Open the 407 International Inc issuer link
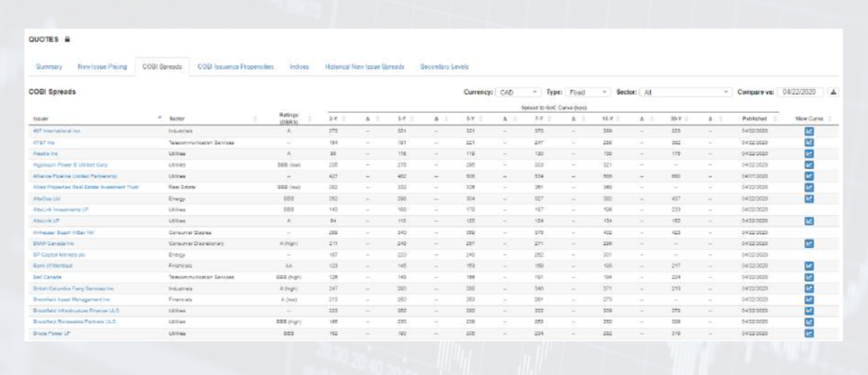This screenshot has height=375, width=868. pyautogui.click(x=55, y=132)
